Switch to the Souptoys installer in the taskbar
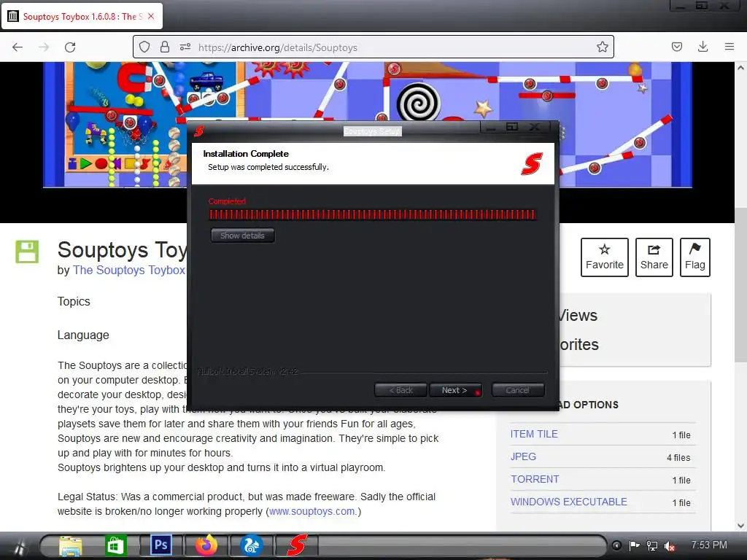This screenshot has width=747, height=560. click(296, 545)
